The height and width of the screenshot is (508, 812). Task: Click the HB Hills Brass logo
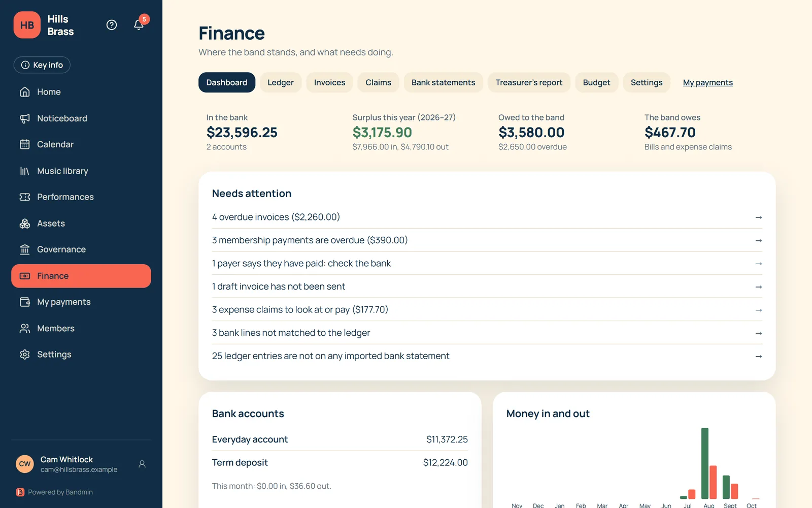(27, 25)
